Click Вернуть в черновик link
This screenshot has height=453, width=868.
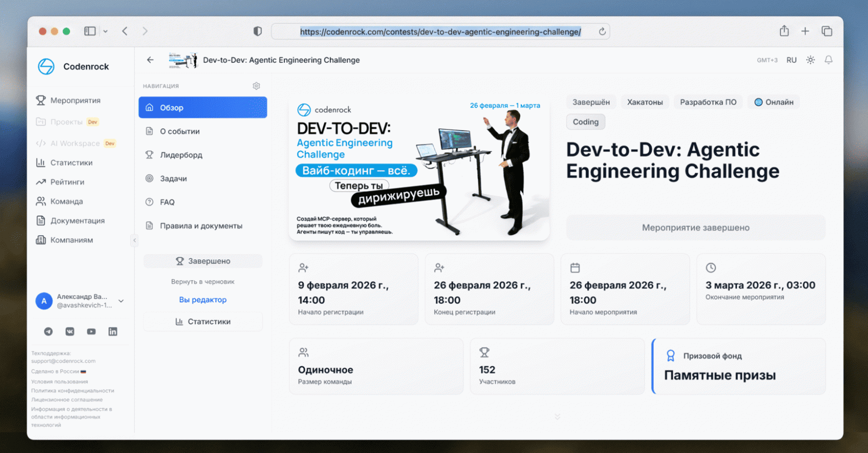coord(203,282)
